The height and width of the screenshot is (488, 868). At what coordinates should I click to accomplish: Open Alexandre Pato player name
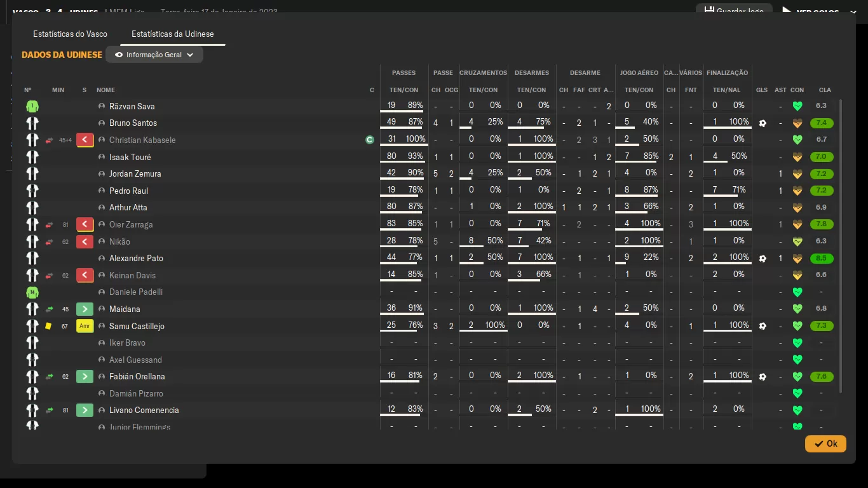coord(136,258)
